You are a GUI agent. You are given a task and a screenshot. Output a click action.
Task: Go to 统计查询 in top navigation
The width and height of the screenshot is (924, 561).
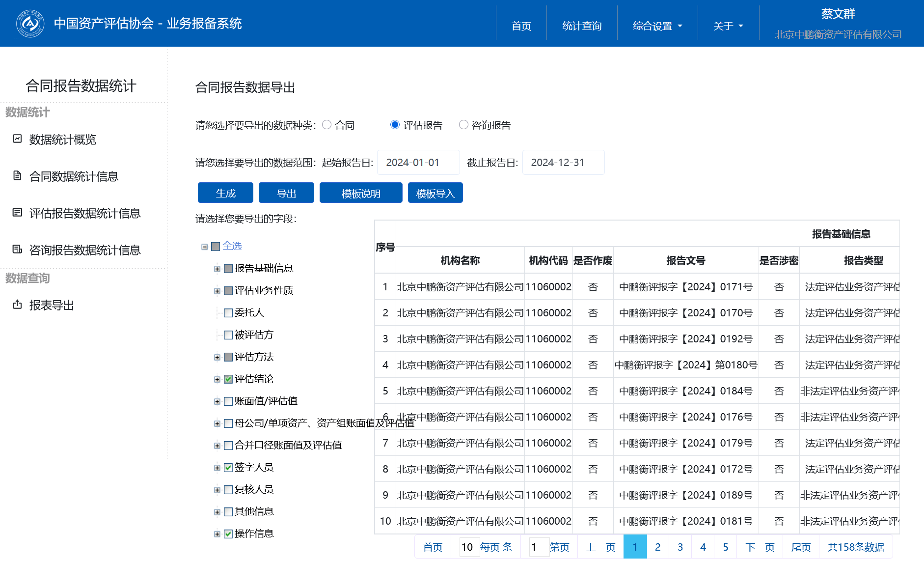point(582,26)
